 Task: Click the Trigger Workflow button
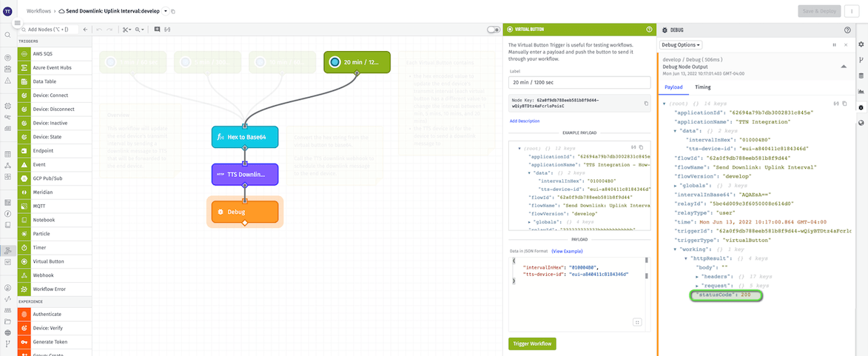pyautogui.click(x=532, y=343)
